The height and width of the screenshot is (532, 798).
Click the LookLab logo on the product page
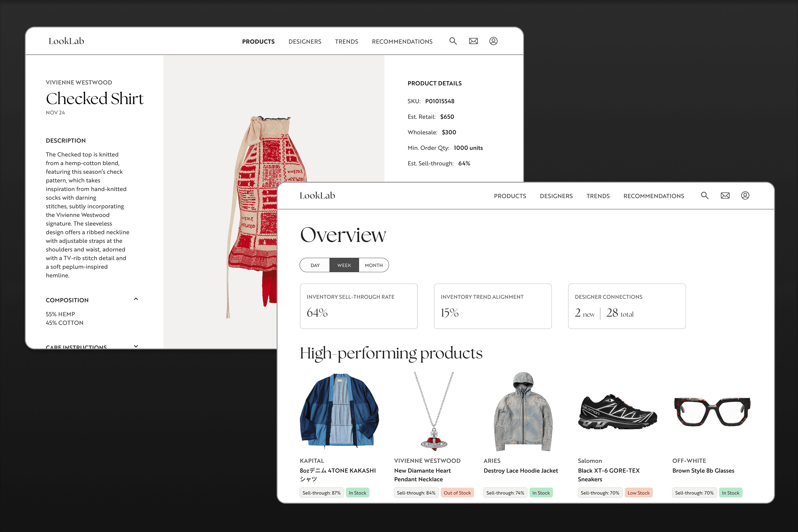[66, 41]
